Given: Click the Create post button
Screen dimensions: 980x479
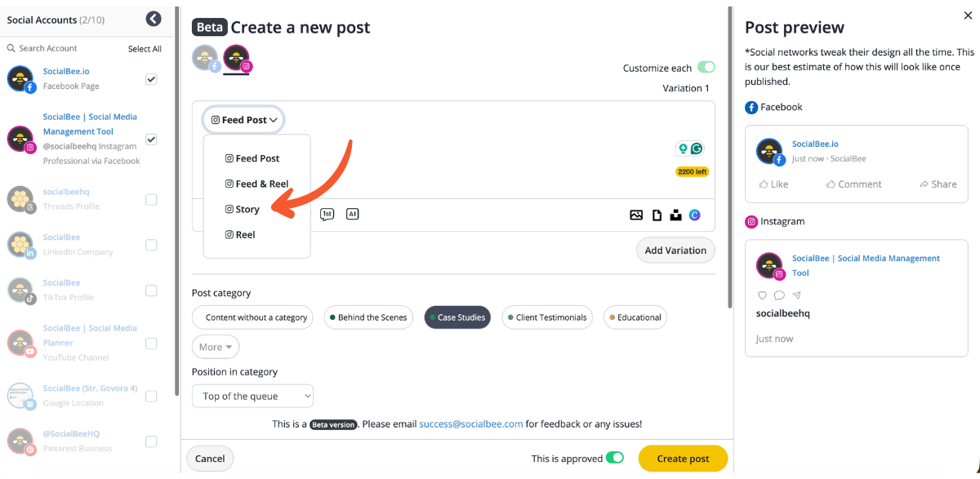Looking at the screenshot, I should click(x=683, y=459).
